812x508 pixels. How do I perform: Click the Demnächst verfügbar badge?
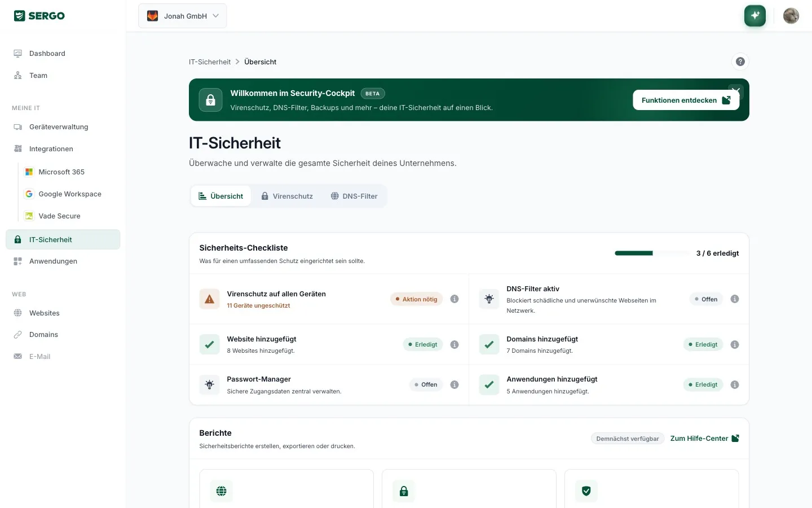(628, 439)
